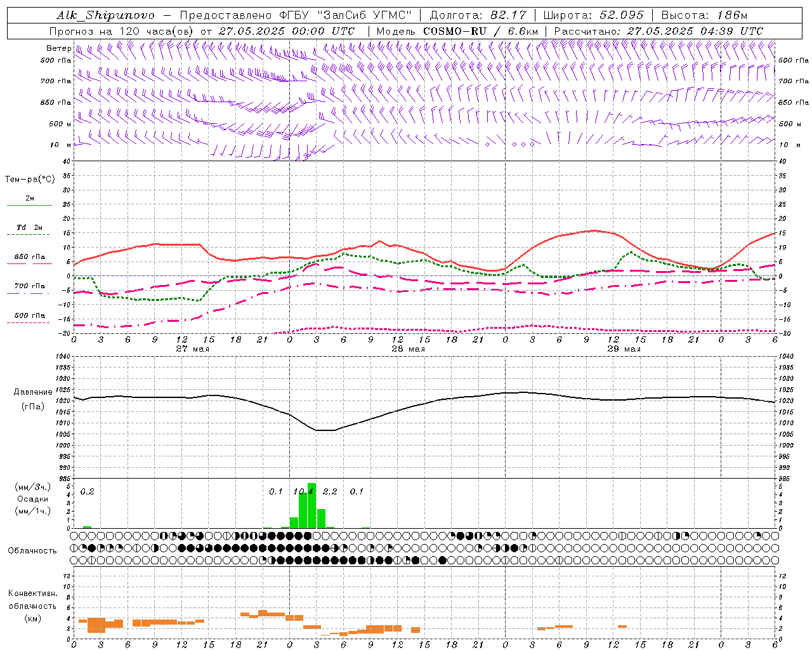Screen dimensions: 812x650
Task: Click the 2.2 precipitation total value
Action: point(330,492)
